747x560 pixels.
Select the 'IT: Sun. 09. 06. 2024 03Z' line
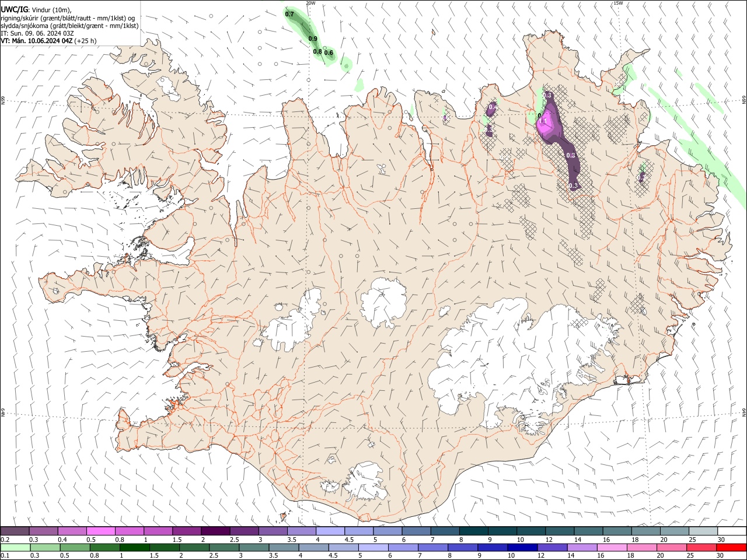(37, 33)
